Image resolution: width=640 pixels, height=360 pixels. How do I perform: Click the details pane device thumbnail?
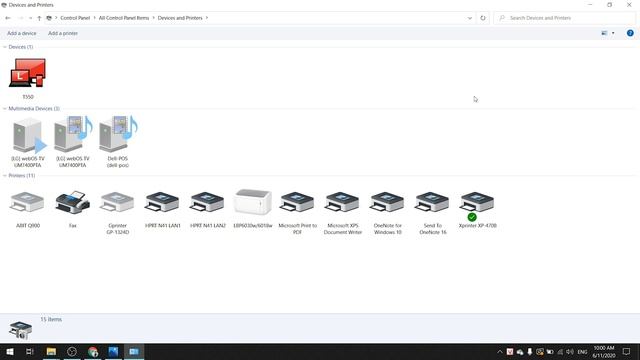[x=20, y=330]
